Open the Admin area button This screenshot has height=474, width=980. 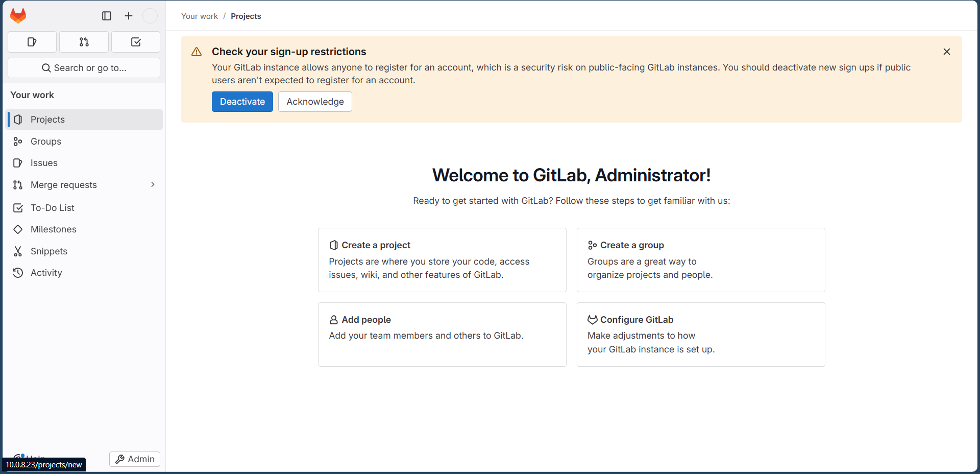pos(135,459)
